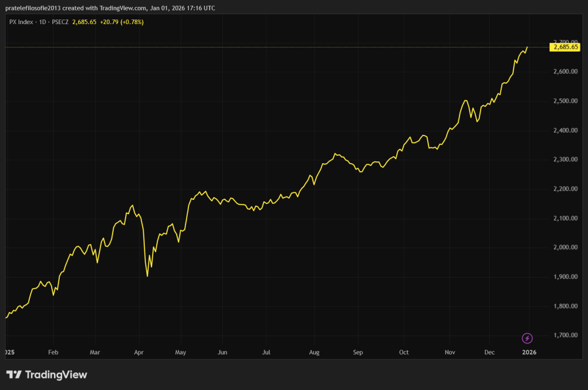Viewport: 588px width, 390px height.
Task: Click the +20.79 (+0.78%) change value
Action: [121, 22]
